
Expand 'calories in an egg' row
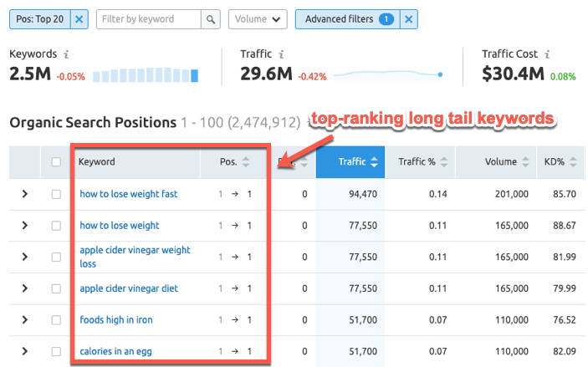coord(25,351)
